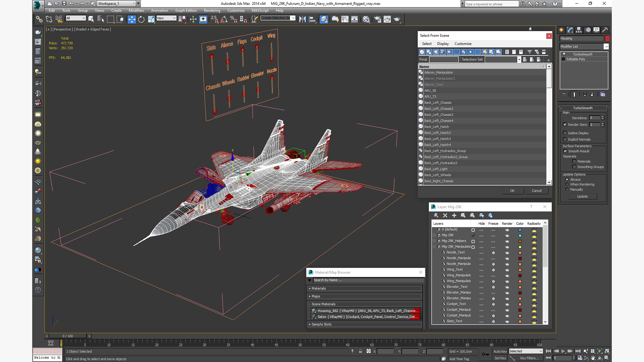Open the Animation menu
Viewport: 644px width, 362px height.
(x=159, y=11)
